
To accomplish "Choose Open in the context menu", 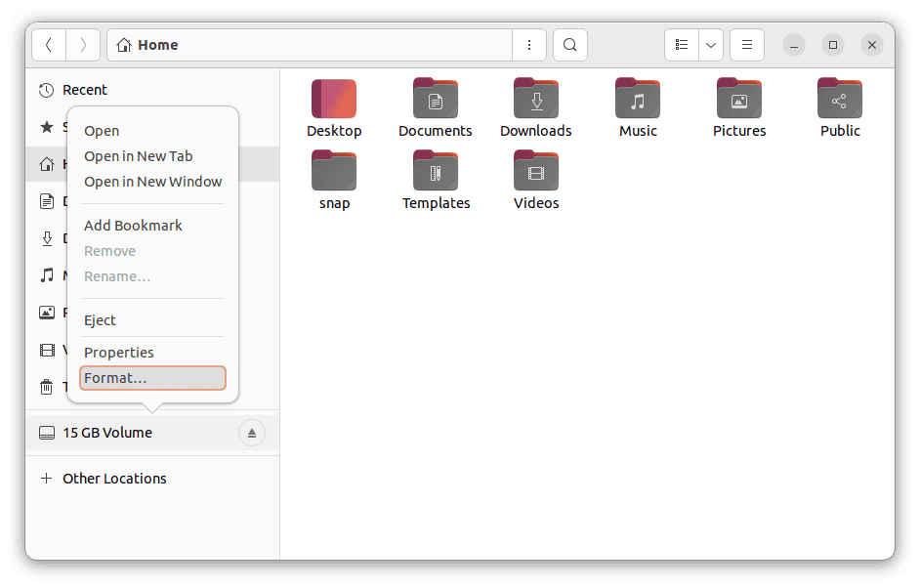I will pyautogui.click(x=152, y=131).
